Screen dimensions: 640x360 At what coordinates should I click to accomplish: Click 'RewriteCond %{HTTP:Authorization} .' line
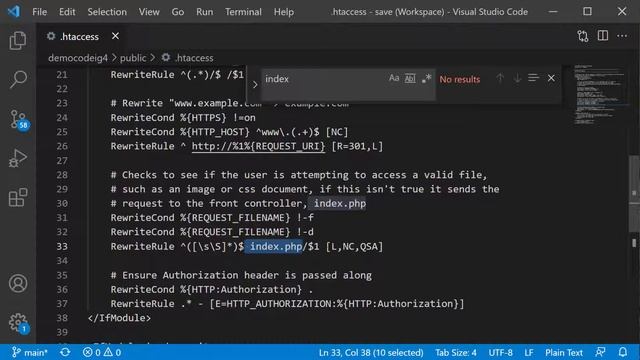(211, 289)
